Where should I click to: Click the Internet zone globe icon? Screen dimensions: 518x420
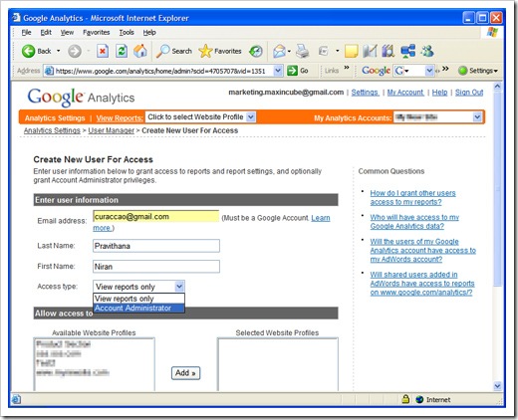[x=419, y=399]
